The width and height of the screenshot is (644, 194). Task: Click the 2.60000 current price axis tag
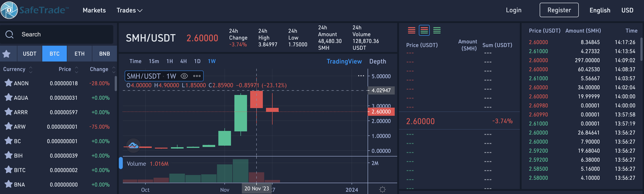[382, 111]
